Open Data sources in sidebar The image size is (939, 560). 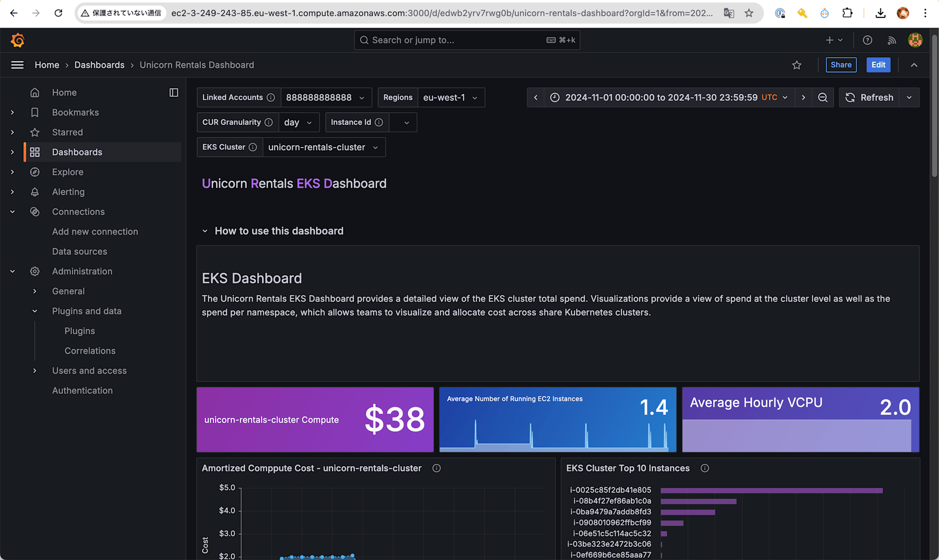pos(79,252)
